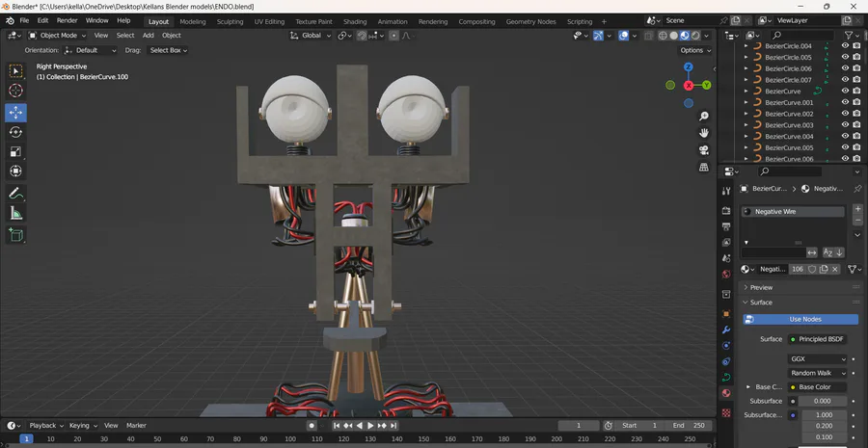Open the Select Box drag dropdown
Viewport: 868px width, 448px height.
pos(167,50)
